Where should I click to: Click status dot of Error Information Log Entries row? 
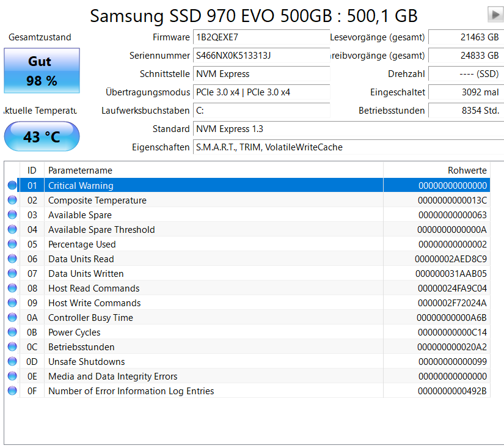click(x=12, y=391)
